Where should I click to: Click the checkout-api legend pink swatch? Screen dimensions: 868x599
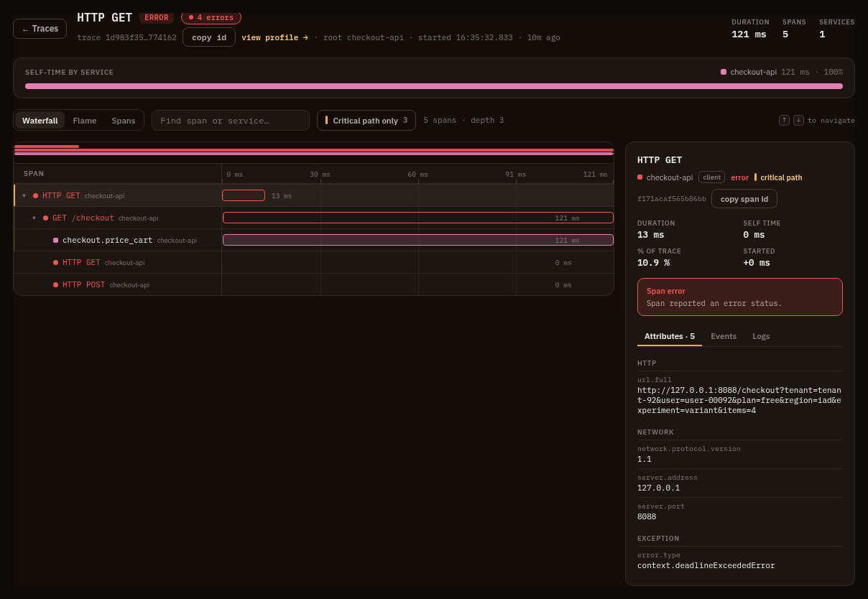pos(724,72)
